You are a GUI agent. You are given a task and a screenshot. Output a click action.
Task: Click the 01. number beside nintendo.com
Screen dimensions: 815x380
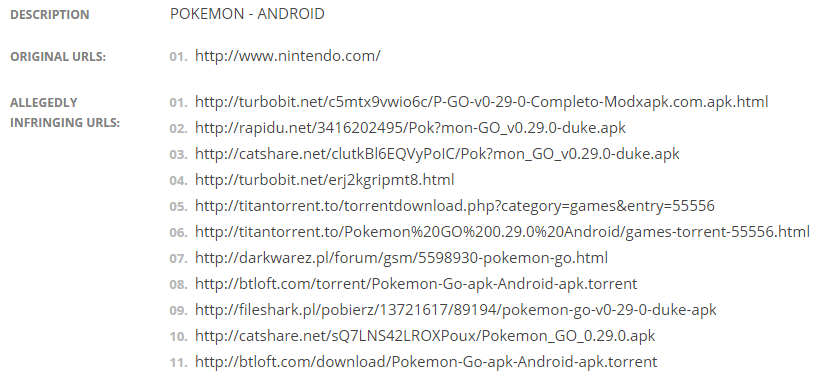pyautogui.click(x=178, y=57)
